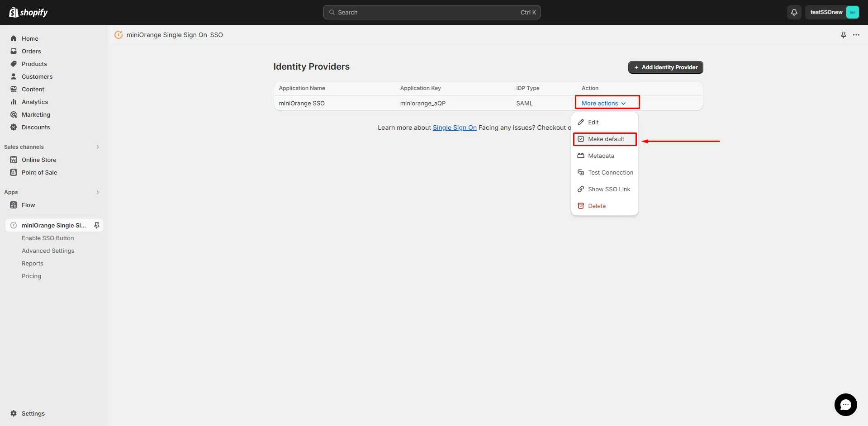Select Edit from the actions menu
Image resolution: width=868 pixels, height=426 pixels.
(x=605, y=122)
